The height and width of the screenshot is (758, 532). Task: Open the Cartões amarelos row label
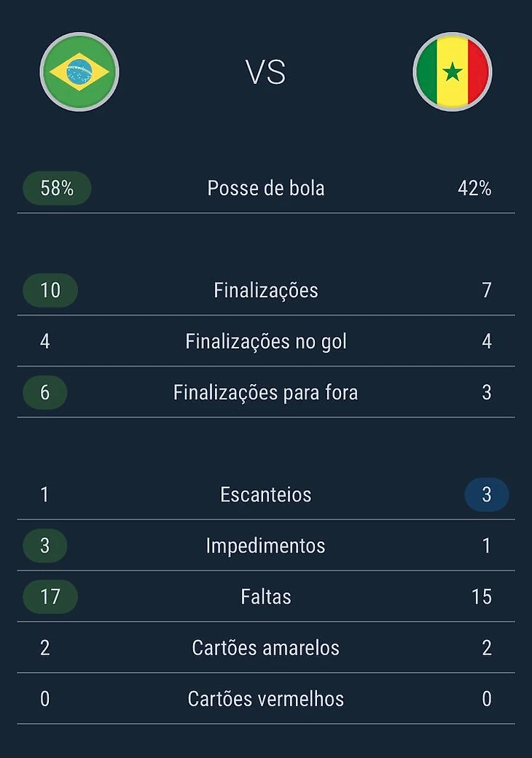pos(266,647)
